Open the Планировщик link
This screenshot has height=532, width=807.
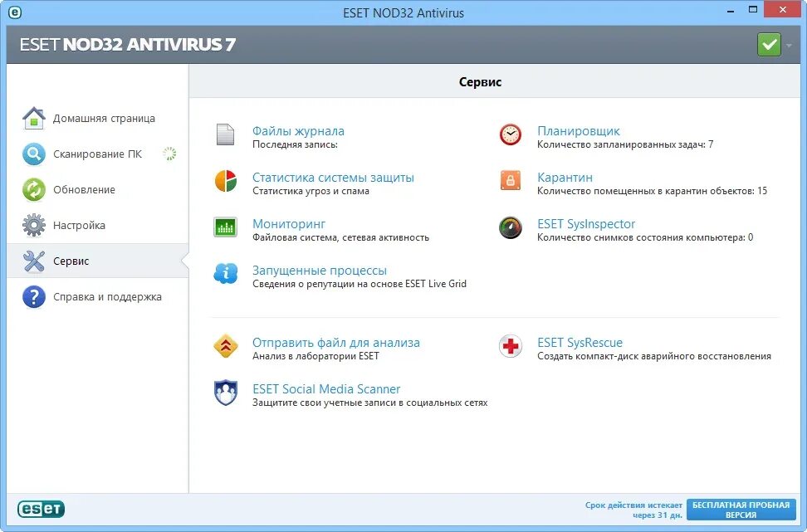578,130
